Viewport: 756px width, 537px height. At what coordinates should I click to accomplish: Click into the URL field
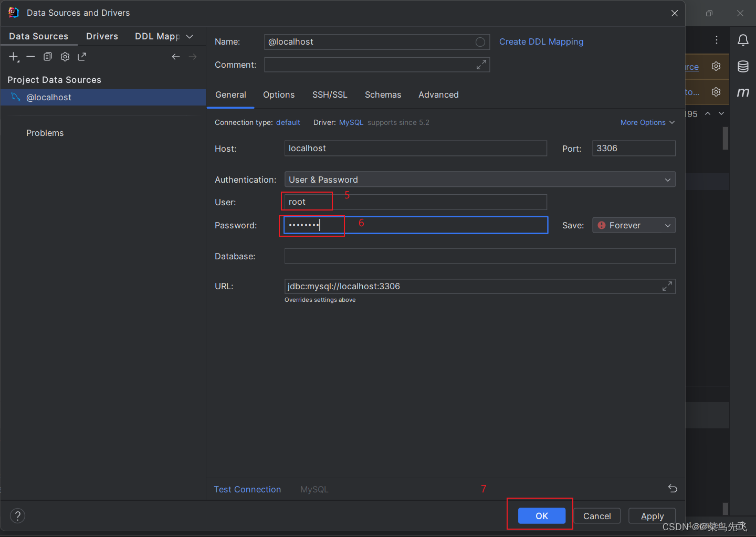click(x=480, y=286)
